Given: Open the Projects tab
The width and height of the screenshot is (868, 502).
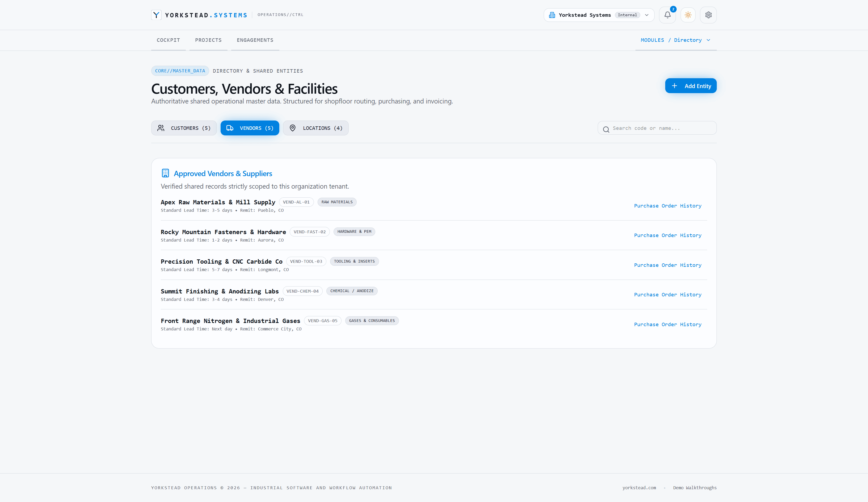Looking at the screenshot, I should (208, 40).
